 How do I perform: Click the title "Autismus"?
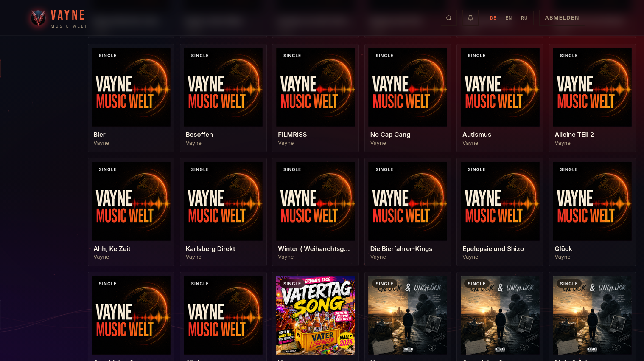coord(477,135)
